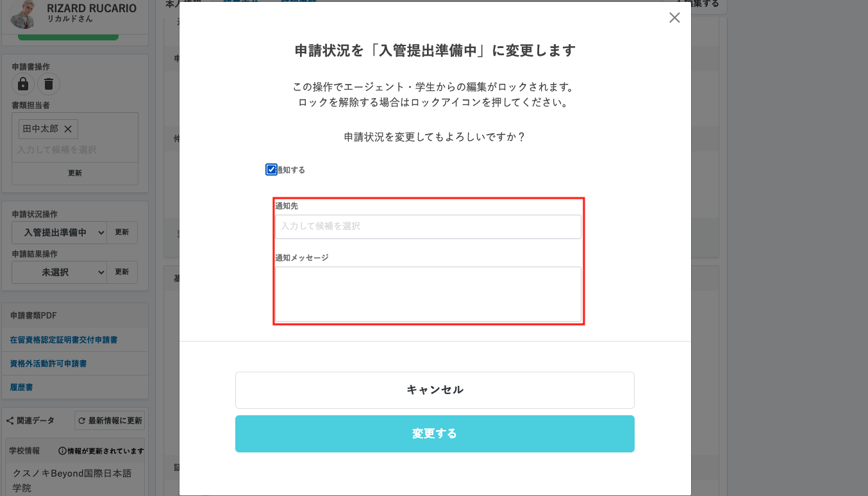Remove 田中太郎 tag with its X icon
868x496 pixels.
tap(68, 129)
